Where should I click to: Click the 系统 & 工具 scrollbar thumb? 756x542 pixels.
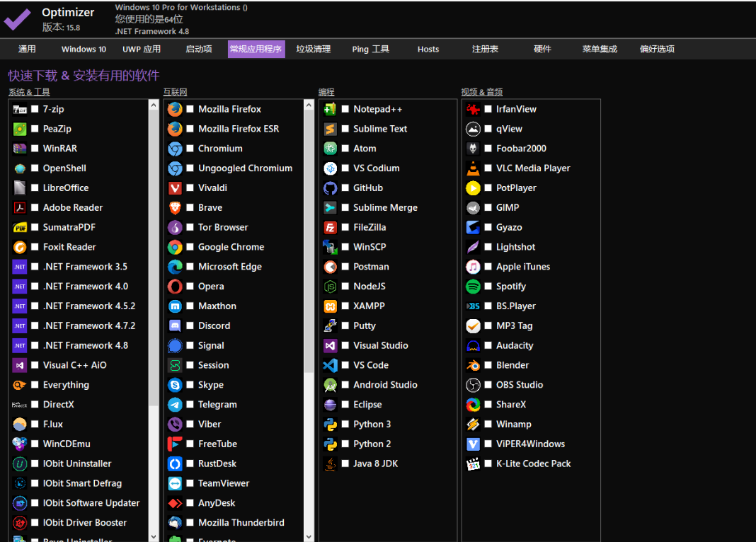click(x=154, y=258)
